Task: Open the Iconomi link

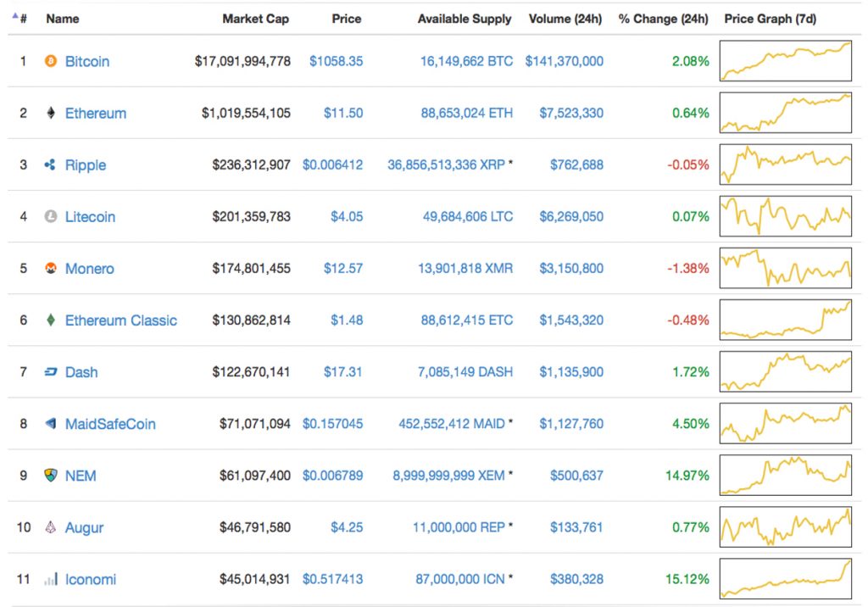Action: (x=91, y=579)
